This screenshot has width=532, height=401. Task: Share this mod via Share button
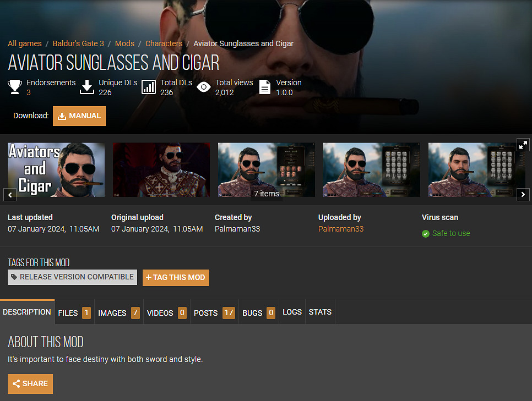(x=30, y=383)
